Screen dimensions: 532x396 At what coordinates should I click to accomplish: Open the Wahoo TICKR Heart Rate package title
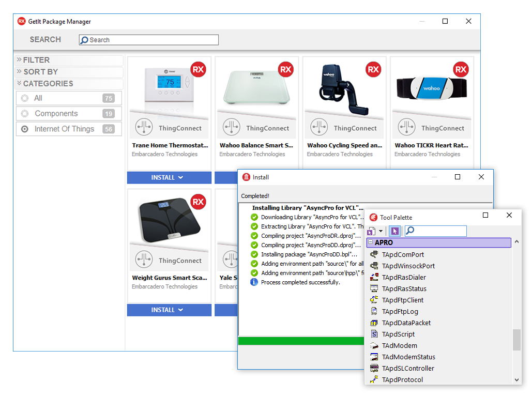click(x=431, y=145)
